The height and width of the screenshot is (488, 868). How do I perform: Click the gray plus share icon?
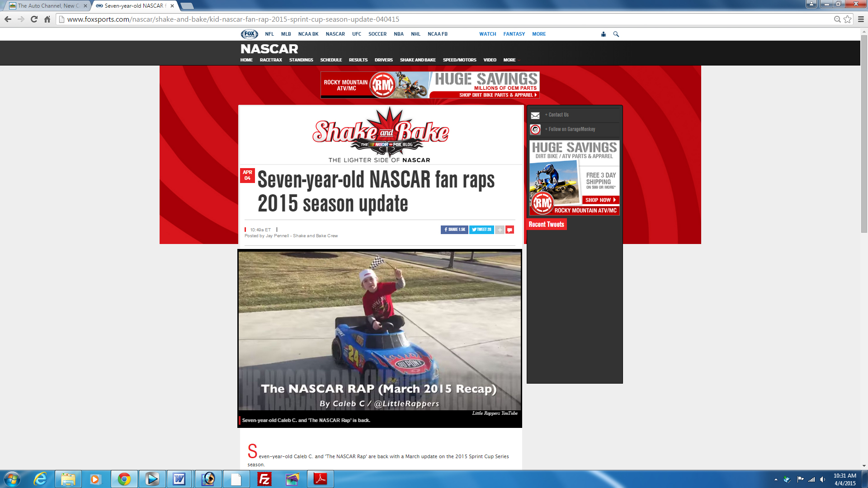pos(500,230)
